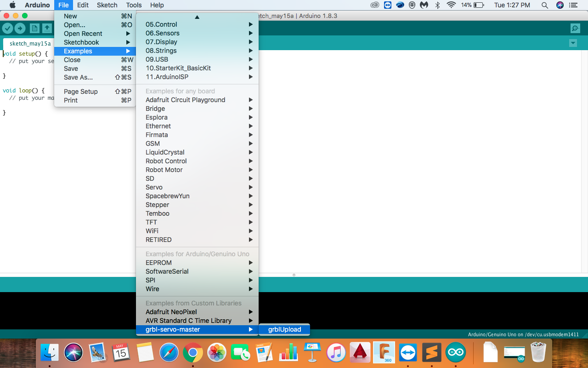588x368 pixels.
Task: Open FaceTime from the dock
Action: 240,353
